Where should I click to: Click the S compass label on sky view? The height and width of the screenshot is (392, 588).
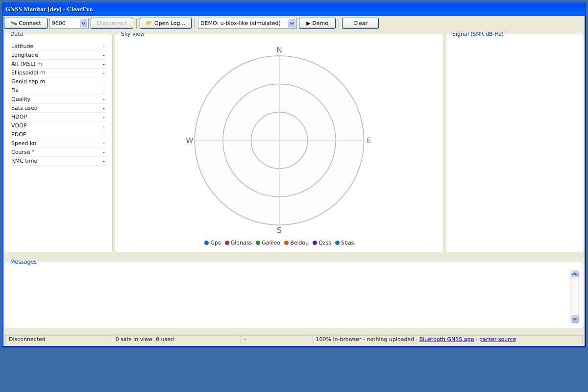click(279, 230)
